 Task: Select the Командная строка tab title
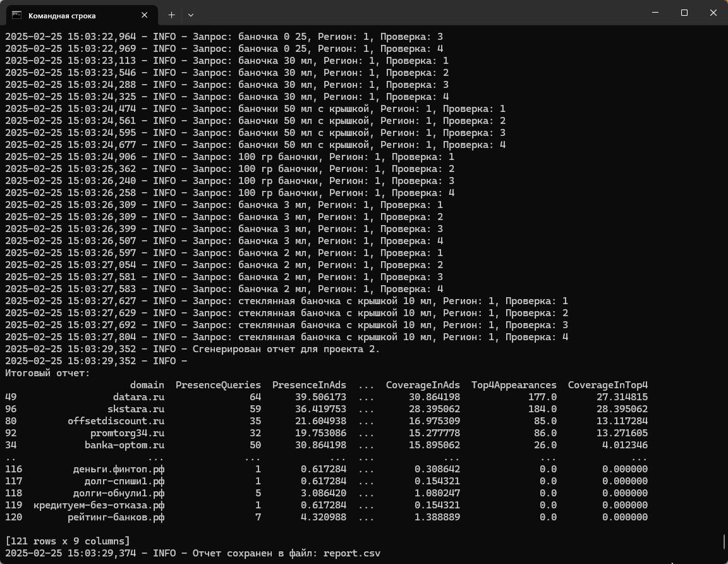pos(62,16)
